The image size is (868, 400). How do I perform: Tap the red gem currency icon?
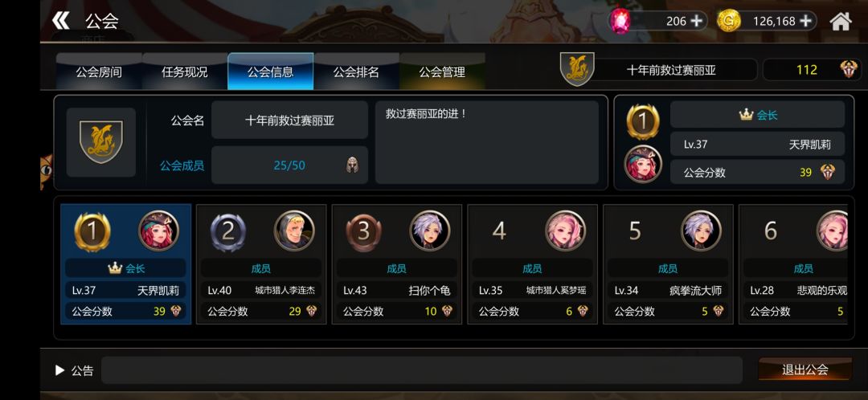[620, 21]
